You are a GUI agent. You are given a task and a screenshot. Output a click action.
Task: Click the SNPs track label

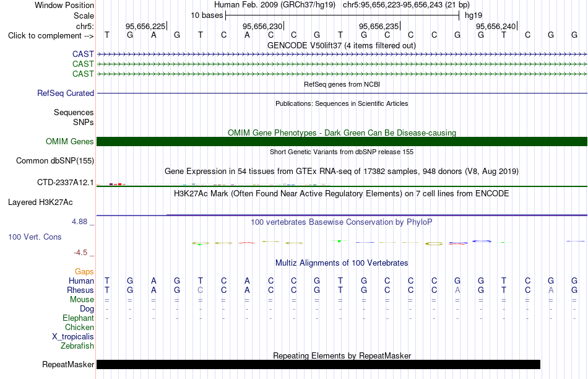pyautogui.click(x=84, y=122)
